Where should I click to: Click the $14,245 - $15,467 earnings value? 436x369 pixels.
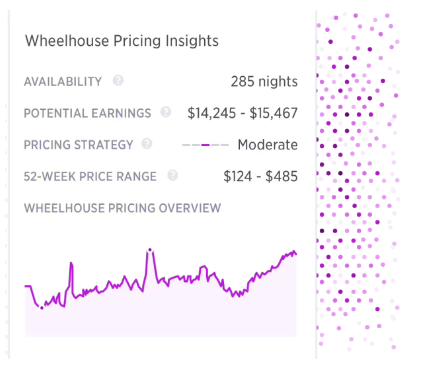(242, 113)
